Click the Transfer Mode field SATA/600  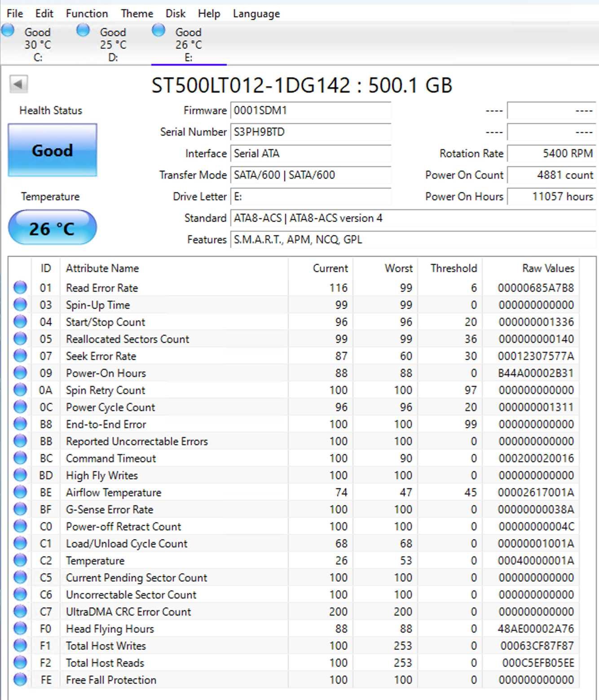coord(310,175)
